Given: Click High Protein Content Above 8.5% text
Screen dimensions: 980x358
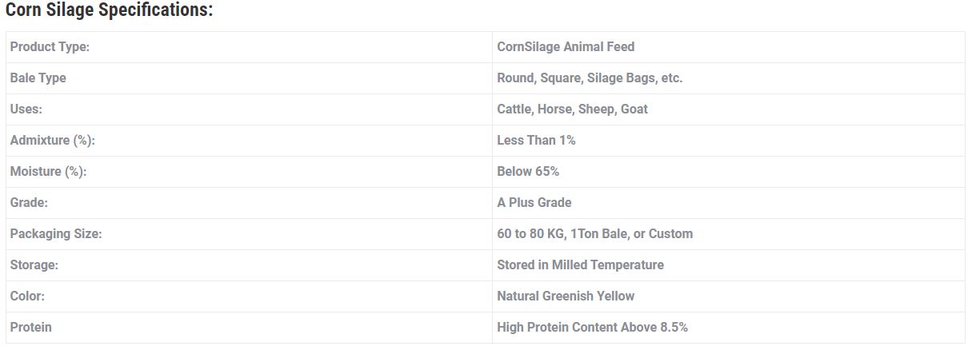Looking at the screenshot, I should tap(592, 328).
